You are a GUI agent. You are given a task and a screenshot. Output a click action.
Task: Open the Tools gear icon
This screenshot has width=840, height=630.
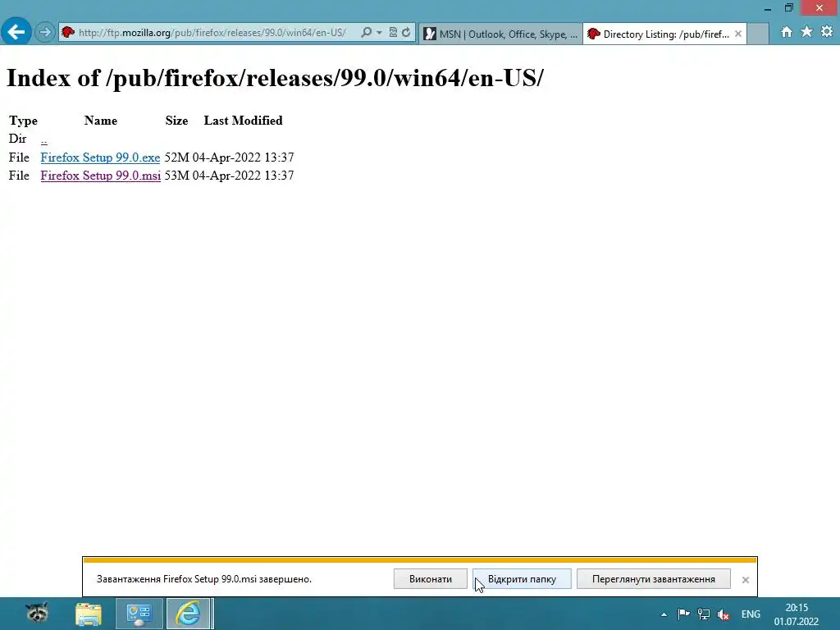[x=827, y=32]
